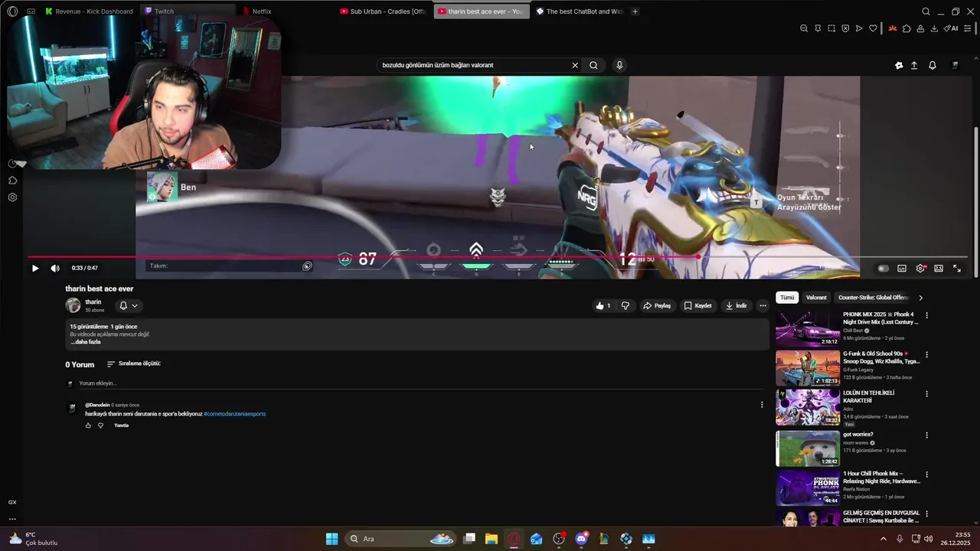Open options menu for Darudein comment
Viewport: 980px width, 551px height.
pos(761,405)
